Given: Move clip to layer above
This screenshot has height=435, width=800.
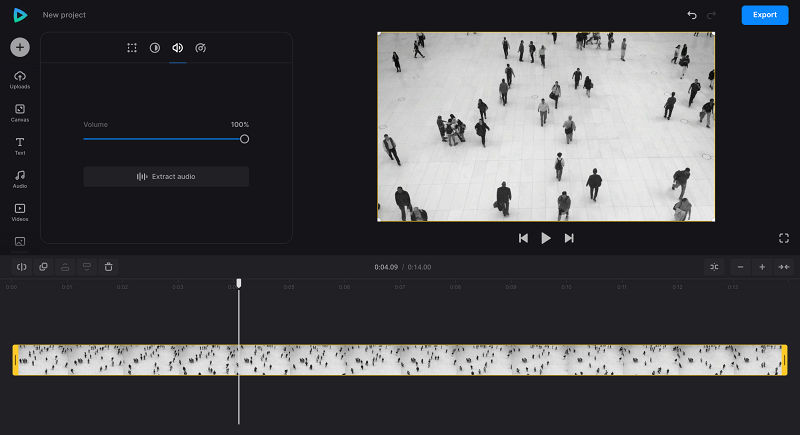Looking at the screenshot, I should tap(65, 267).
